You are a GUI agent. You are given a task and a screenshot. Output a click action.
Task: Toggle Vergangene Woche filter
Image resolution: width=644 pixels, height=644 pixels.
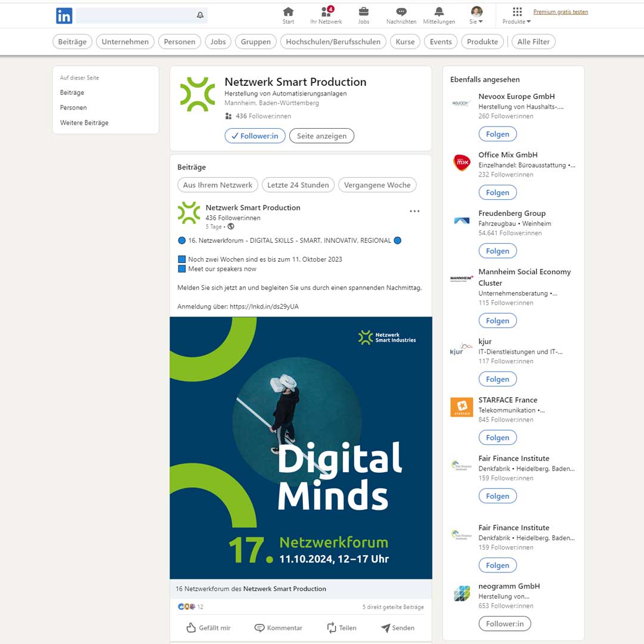[377, 185]
